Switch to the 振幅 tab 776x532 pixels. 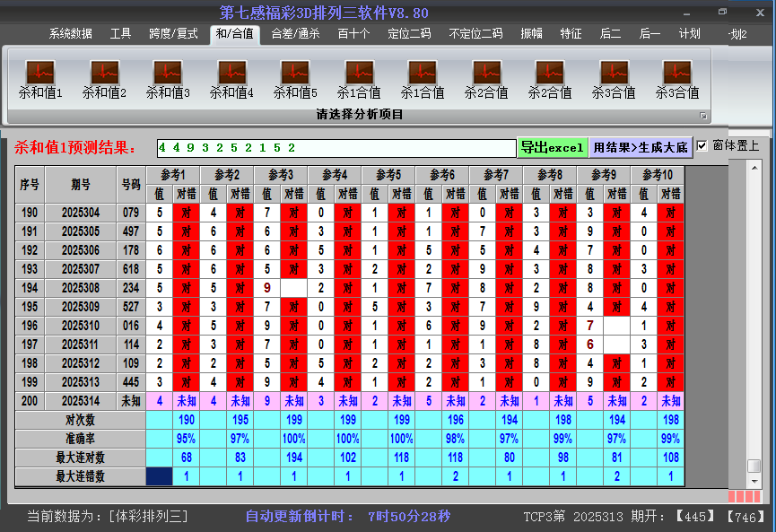click(x=531, y=34)
